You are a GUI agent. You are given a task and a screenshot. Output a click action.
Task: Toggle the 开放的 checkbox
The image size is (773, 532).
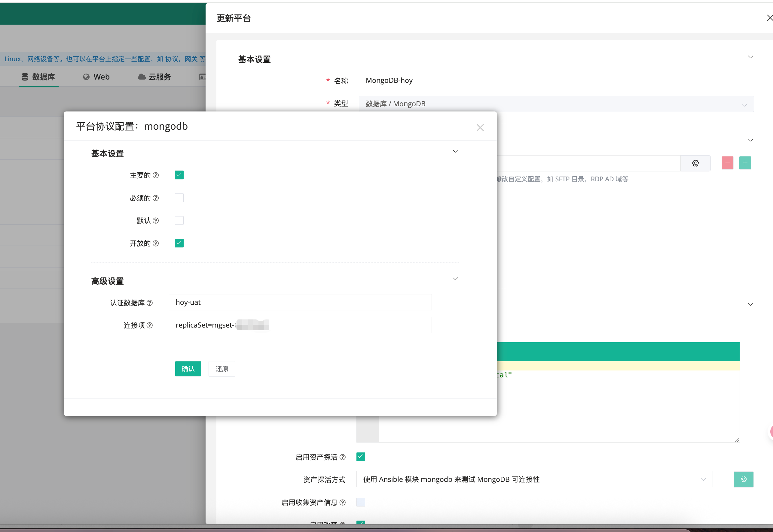(x=179, y=243)
